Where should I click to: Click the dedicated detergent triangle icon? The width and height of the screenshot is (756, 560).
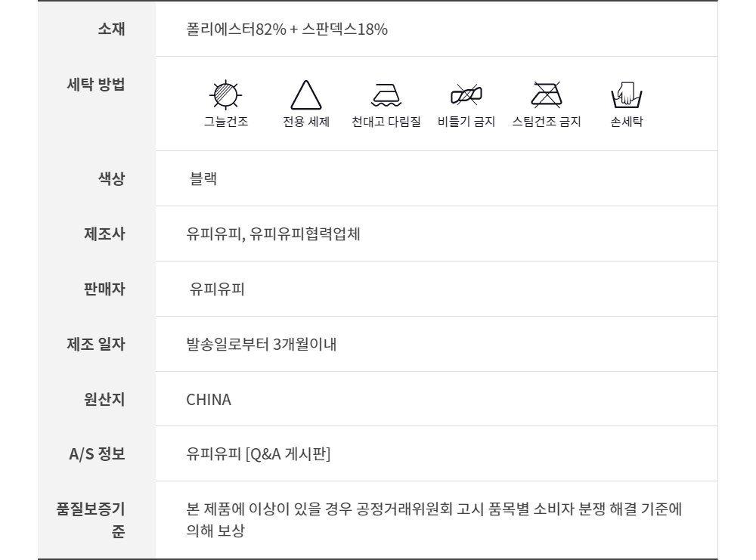[306, 96]
